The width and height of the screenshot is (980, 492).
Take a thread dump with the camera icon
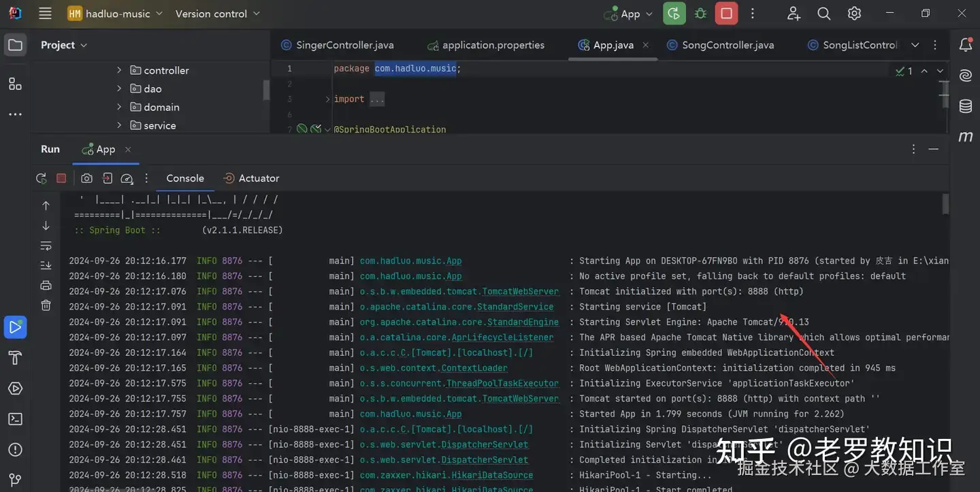click(x=86, y=178)
